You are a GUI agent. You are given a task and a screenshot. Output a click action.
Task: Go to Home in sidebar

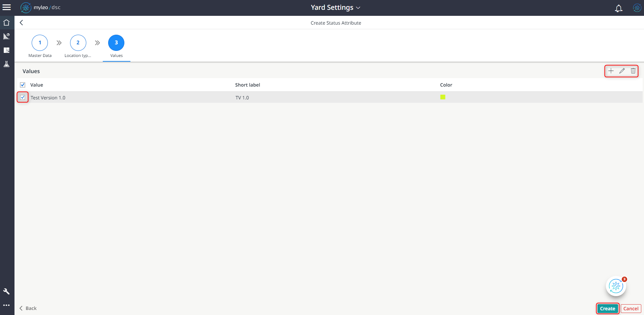(x=6, y=23)
